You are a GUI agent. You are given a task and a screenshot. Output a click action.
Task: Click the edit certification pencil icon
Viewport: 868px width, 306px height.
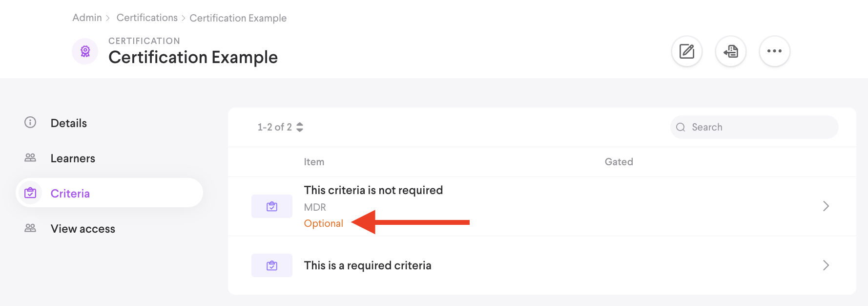(x=686, y=51)
